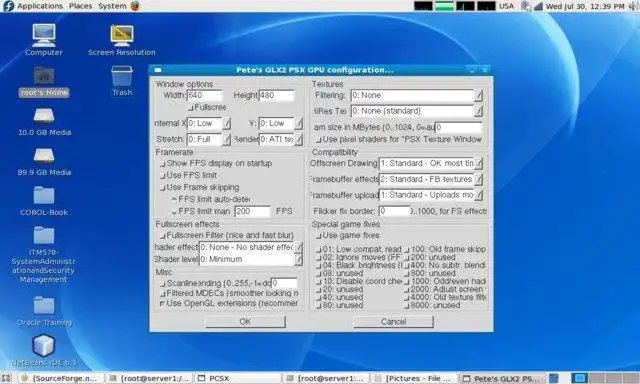Image resolution: width=640 pixels, height=384 pixels.
Task: Click the show desktop icon in bottom panel
Action: coord(6,378)
